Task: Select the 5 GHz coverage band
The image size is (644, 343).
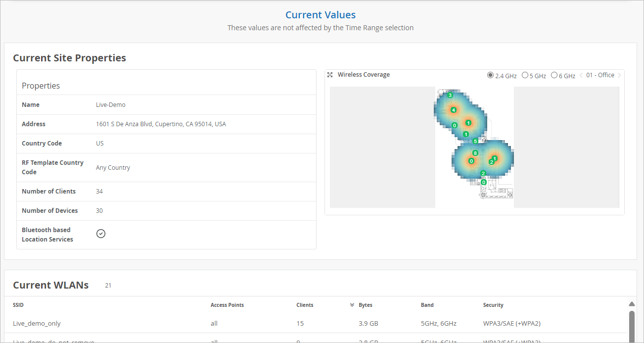Action: pyautogui.click(x=525, y=76)
